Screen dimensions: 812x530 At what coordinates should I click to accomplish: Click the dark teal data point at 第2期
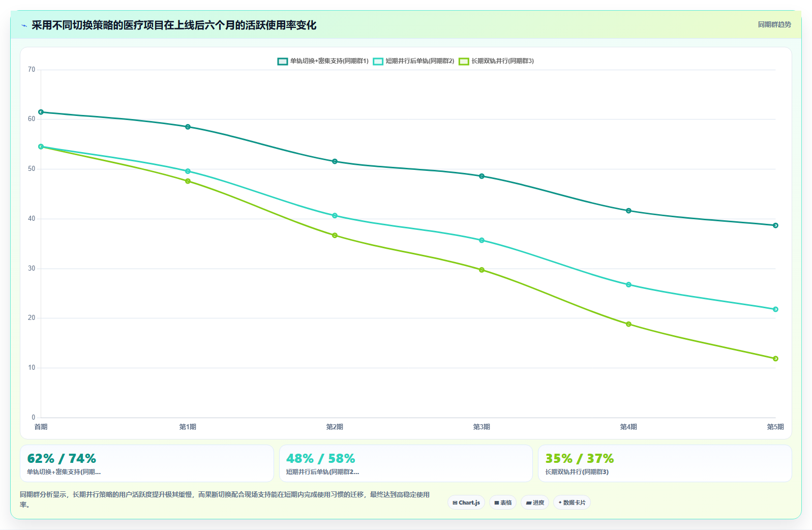tap(335, 161)
